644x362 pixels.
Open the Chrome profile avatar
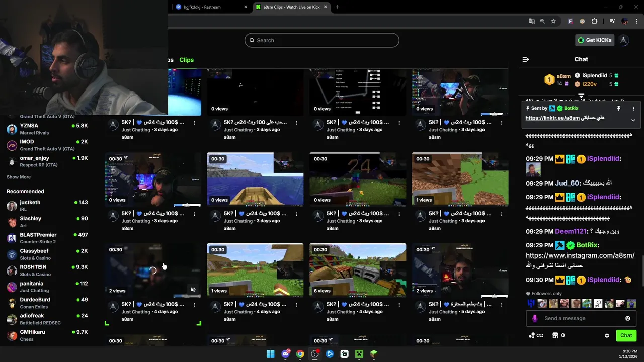(x=625, y=21)
